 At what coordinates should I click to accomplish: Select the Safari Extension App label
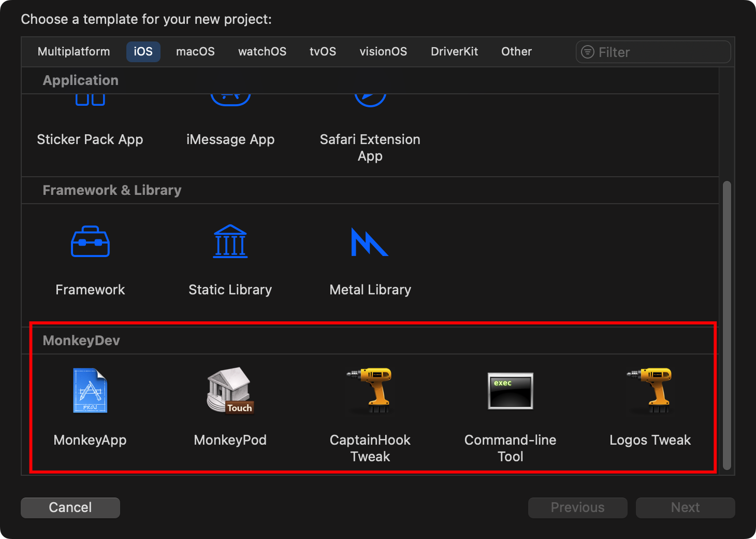(370, 148)
